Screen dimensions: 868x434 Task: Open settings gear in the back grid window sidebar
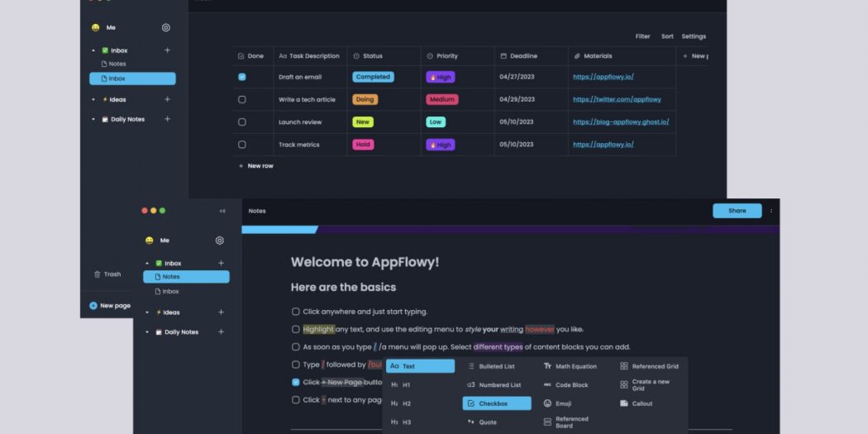[x=166, y=27]
